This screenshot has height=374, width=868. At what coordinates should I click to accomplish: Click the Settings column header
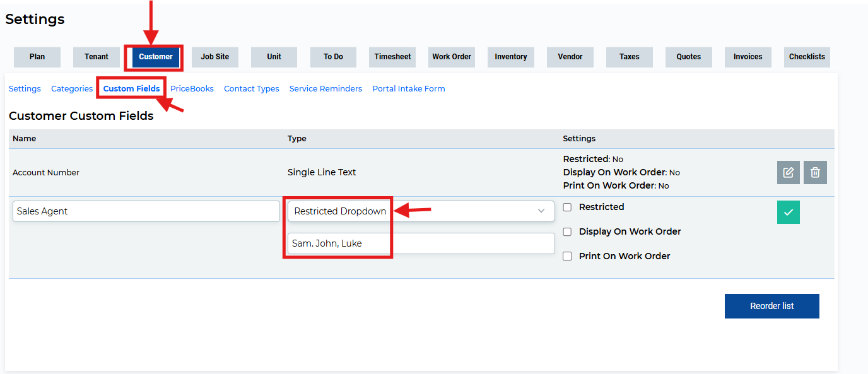[579, 139]
